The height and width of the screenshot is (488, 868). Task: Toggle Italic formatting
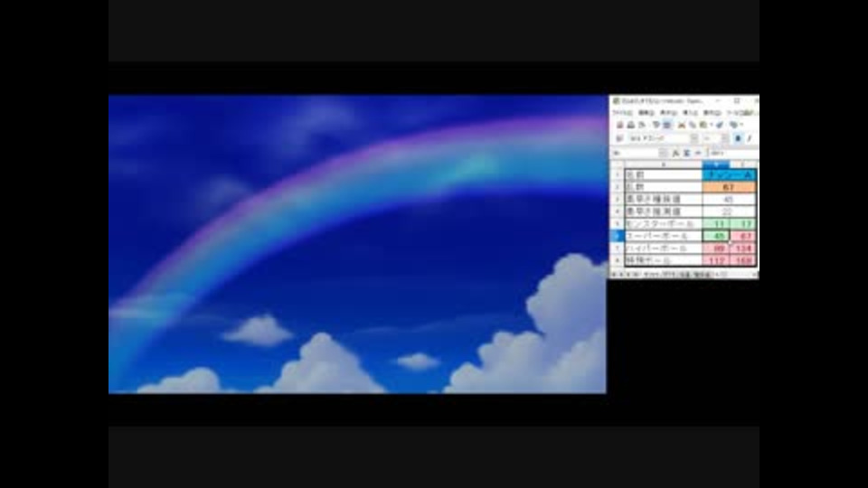(750, 138)
